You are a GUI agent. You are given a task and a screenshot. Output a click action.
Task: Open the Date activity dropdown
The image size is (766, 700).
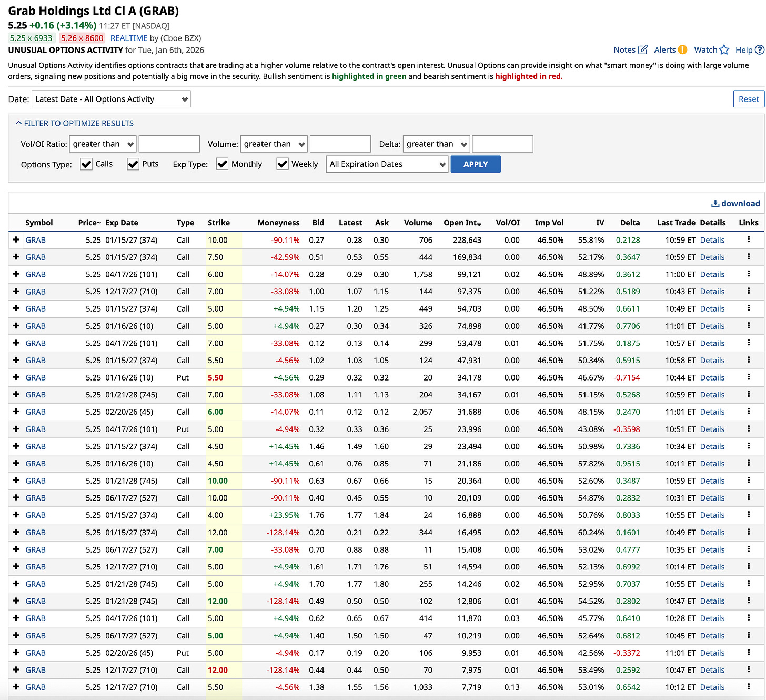pyautogui.click(x=111, y=99)
